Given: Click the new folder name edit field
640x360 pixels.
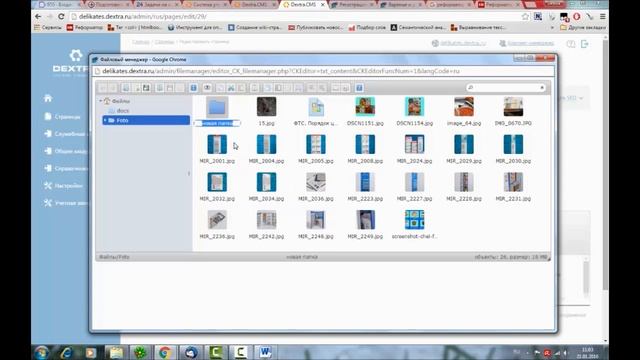Looking at the screenshot, I should click(x=217, y=123).
